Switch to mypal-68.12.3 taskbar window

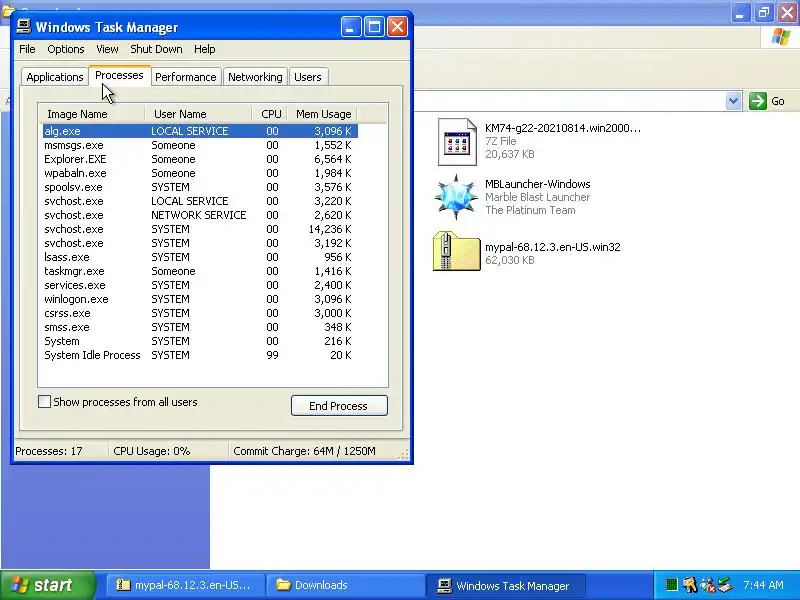(185, 585)
